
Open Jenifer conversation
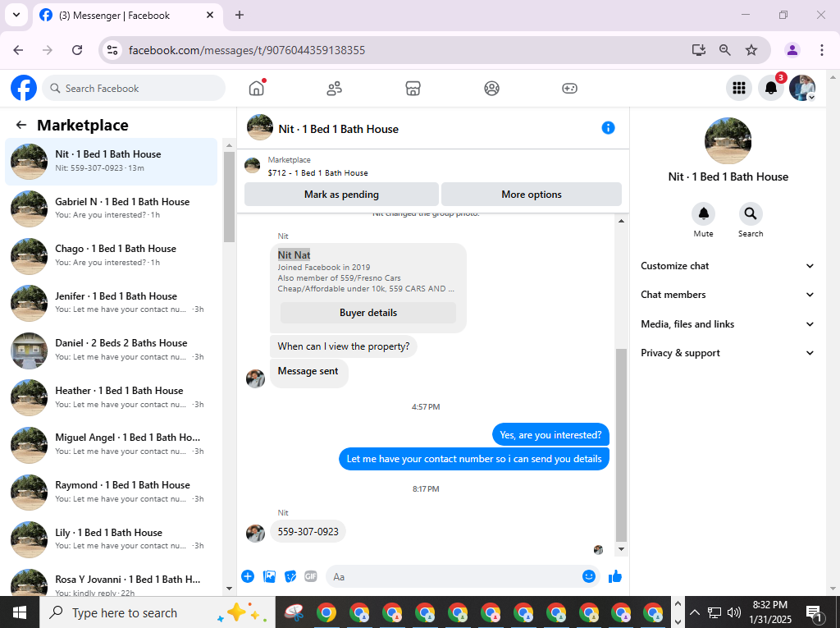tap(112, 303)
